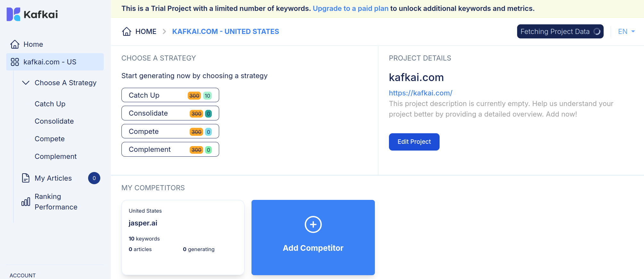Click the plus icon on Add Competitor
The image size is (644, 279).
[x=313, y=225]
